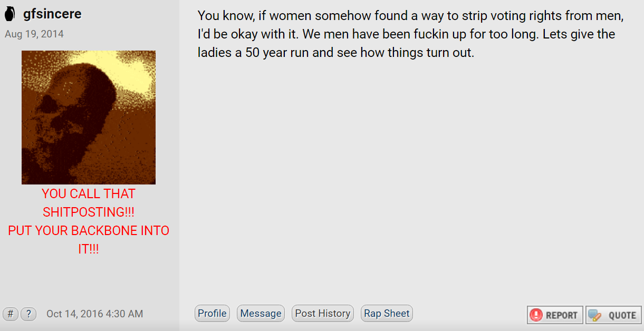Open the Profile button
The height and width of the screenshot is (331, 644).
[x=212, y=314]
